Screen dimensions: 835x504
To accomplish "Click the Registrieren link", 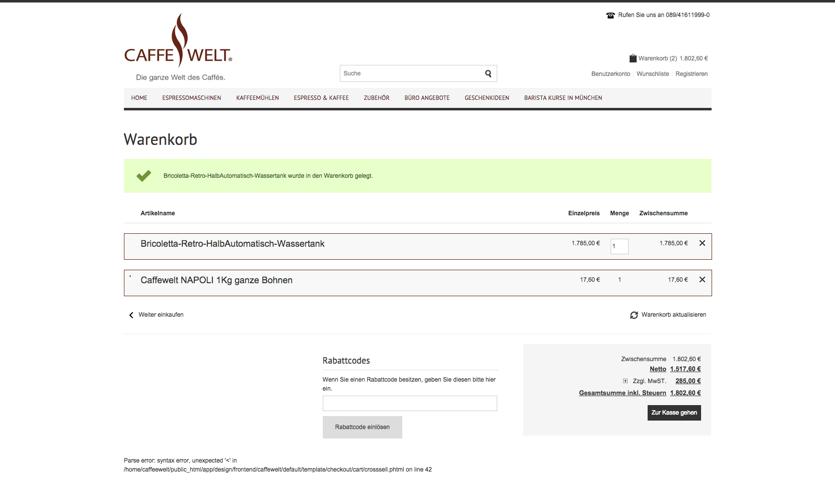I will coord(691,74).
